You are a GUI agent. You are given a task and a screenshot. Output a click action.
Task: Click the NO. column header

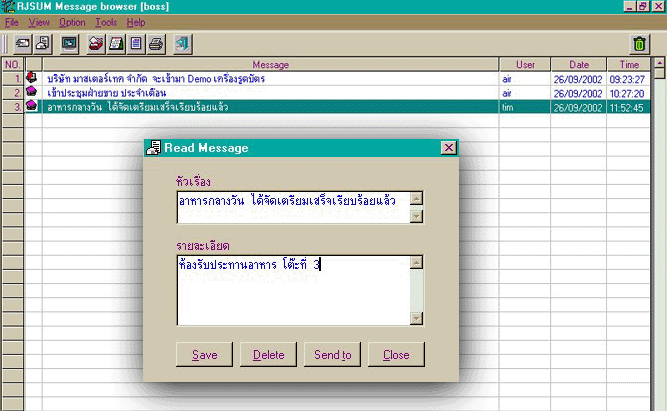pos(12,65)
